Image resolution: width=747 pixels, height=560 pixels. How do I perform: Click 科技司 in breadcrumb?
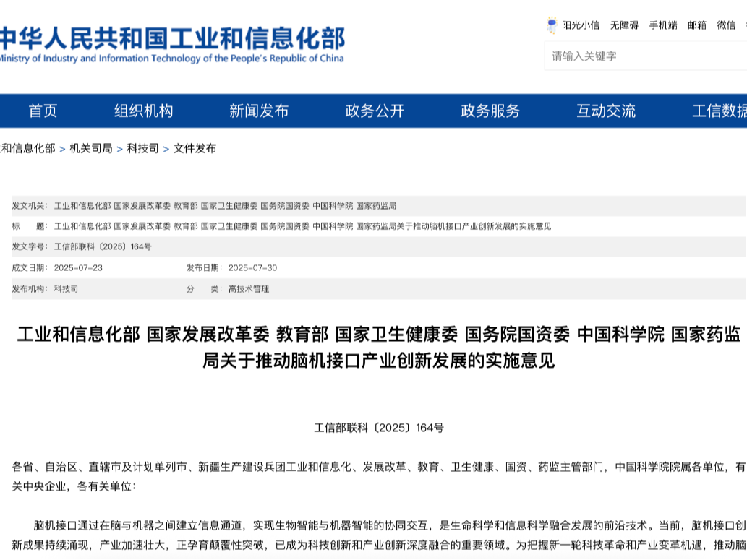click(143, 149)
